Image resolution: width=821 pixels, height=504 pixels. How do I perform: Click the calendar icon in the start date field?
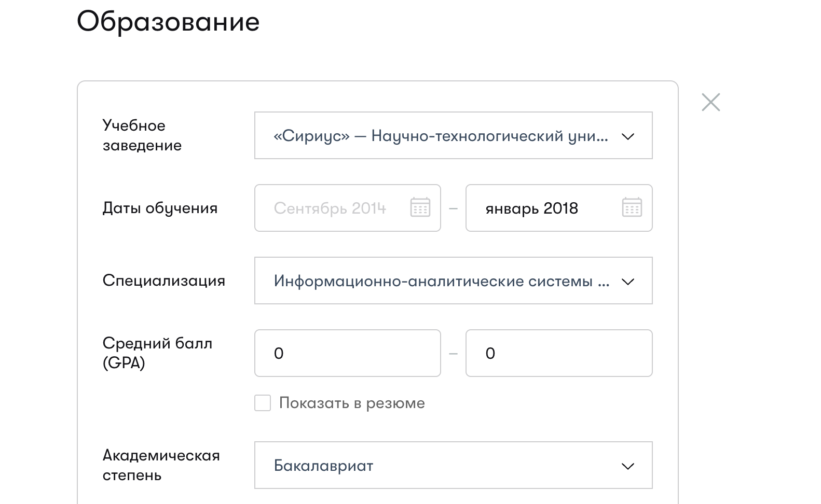point(420,207)
